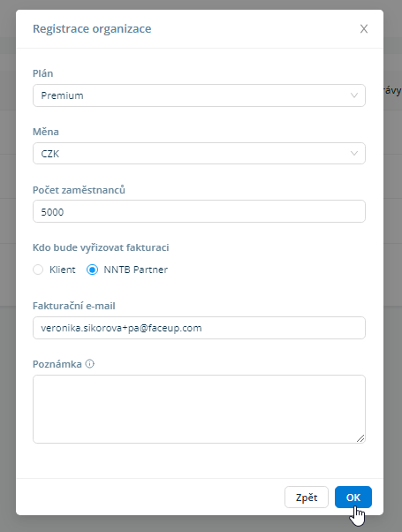This screenshot has height=532, width=402.
Task: Click the info icon beside Poznámka
Action: click(89, 364)
